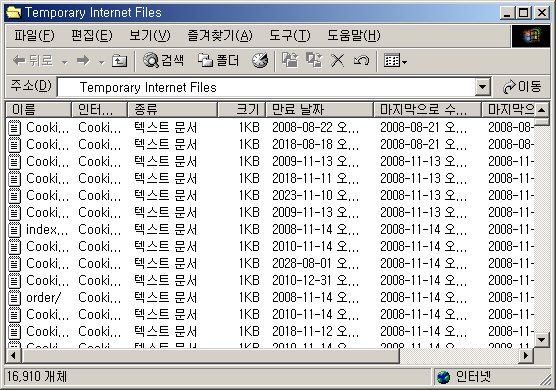Sort by 이름 column header
The height and width of the screenshot is (390, 556).
[x=38, y=110]
